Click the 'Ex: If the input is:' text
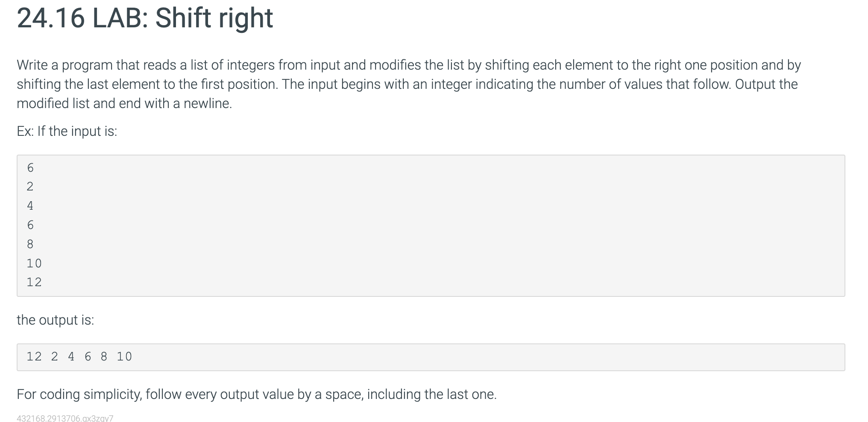Screen dimensions: 868x422 pyautogui.click(x=67, y=131)
